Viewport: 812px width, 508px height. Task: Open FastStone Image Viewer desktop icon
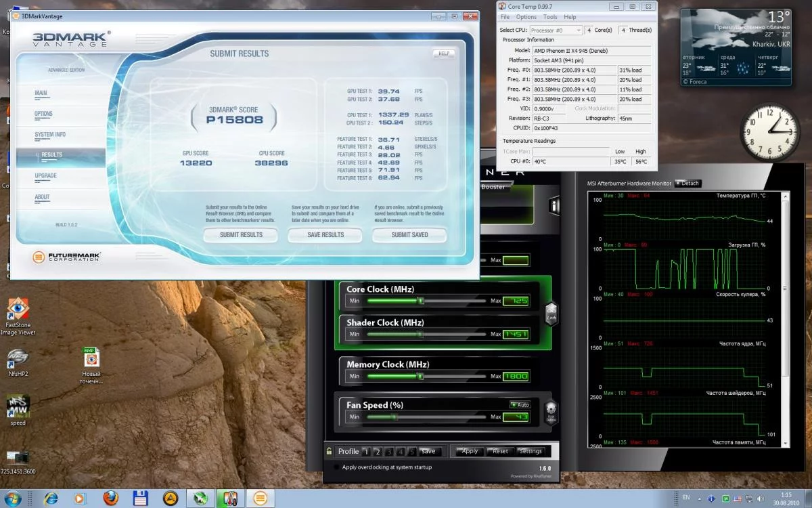click(18, 309)
